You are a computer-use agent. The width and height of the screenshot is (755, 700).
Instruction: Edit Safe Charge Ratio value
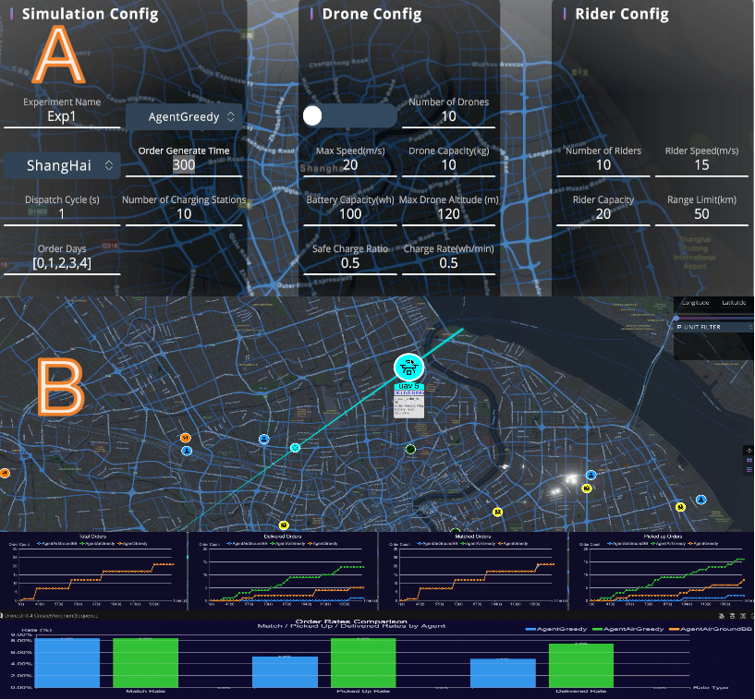coord(350,263)
